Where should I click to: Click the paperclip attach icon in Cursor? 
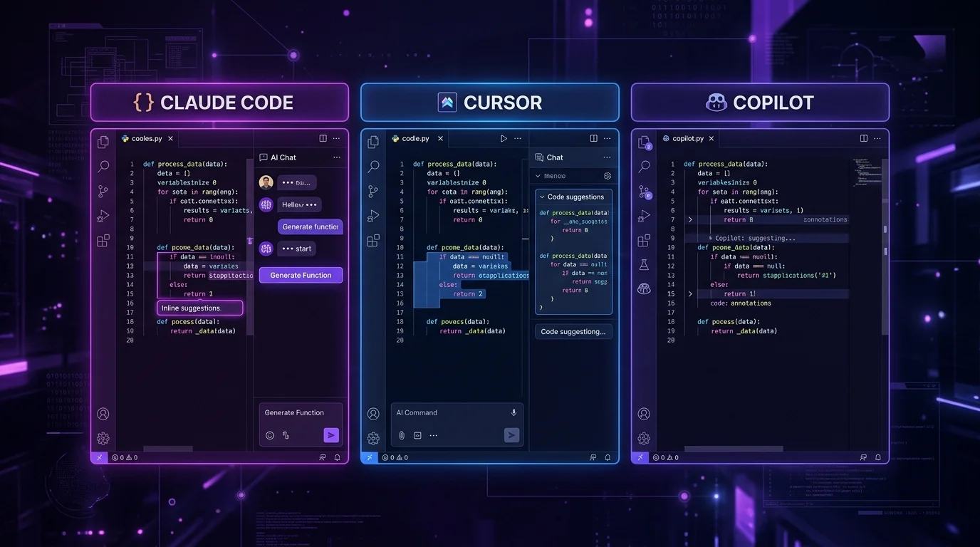402,435
